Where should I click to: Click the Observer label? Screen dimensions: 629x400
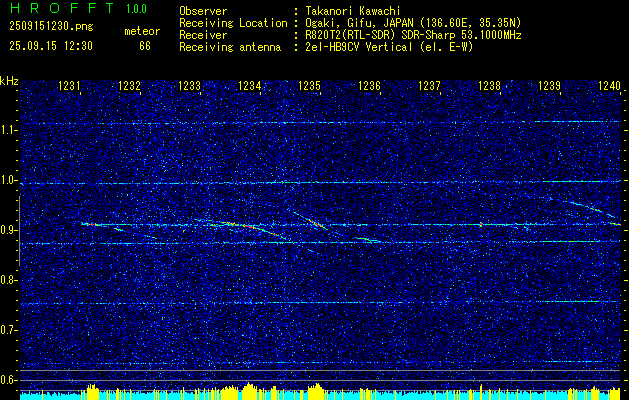[x=203, y=11]
